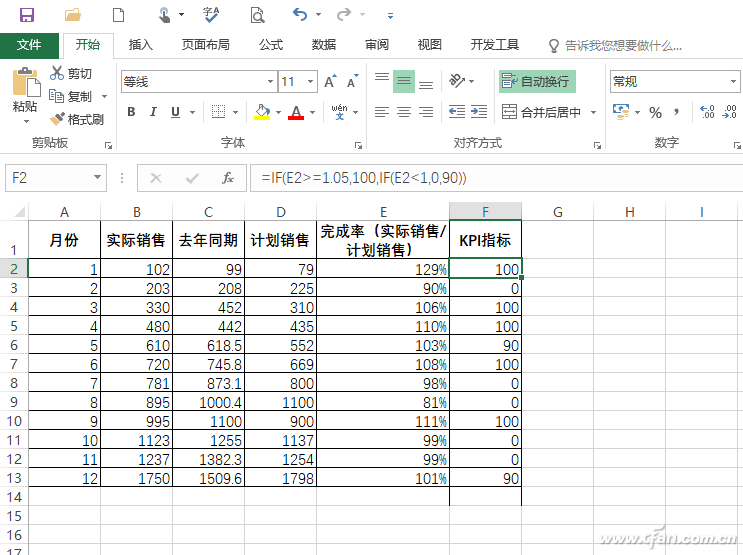This screenshot has height=555, width=743.
Task: Click the 文件 (File) button
Action: [x=29, y=45]
